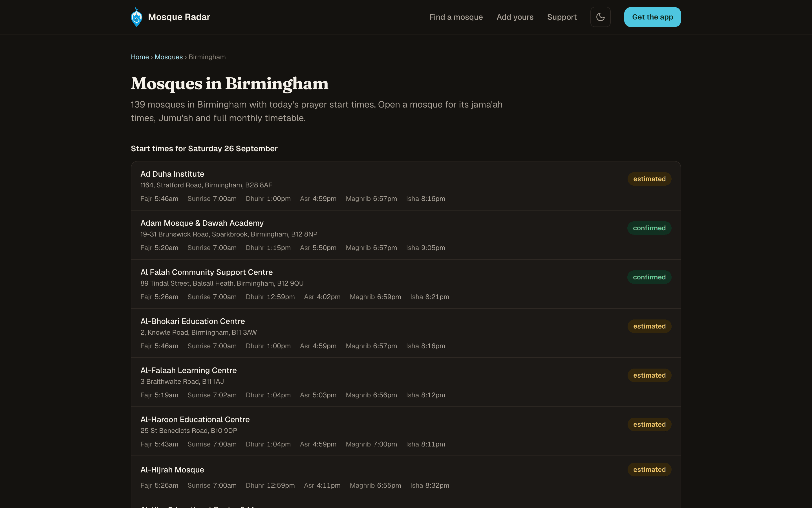Click Maghrib 7:00pm in Al-Haroon row
Image resolution: width=812 pixels, height=508 pixels.
click(371, 444)
